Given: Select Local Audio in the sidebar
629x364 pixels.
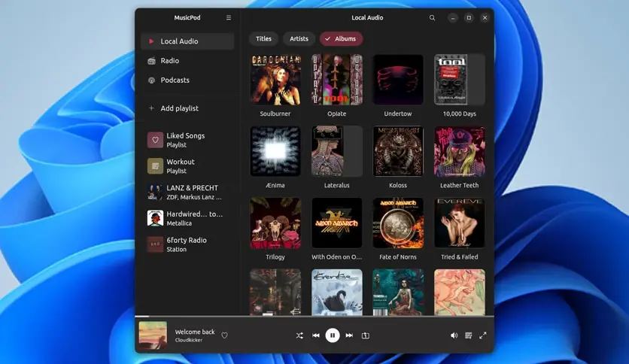Looking at the screenshot, I should coord(187,41).
